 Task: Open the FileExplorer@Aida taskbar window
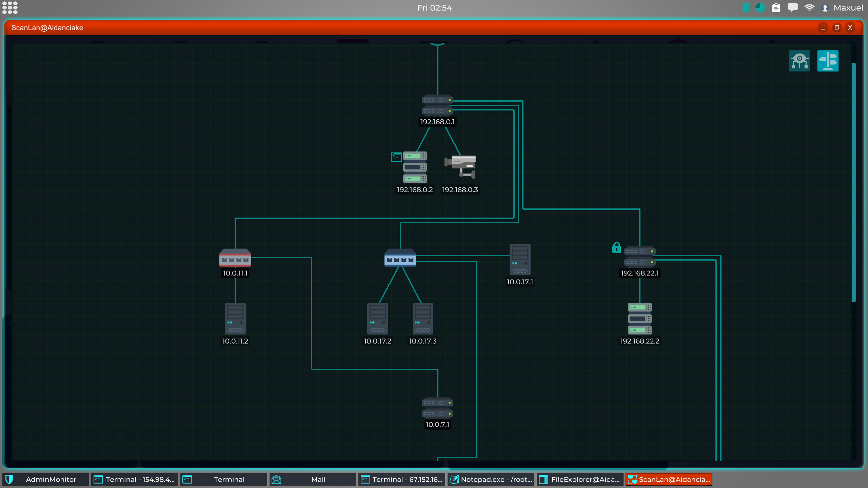tap(579, 480)
